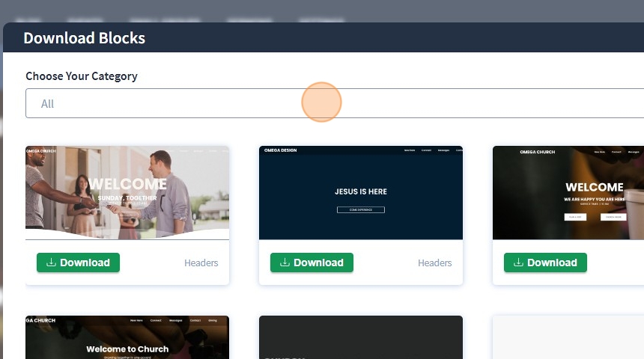The width and height of the screenshot is (644, 359).
Task: Click the Headers label under Jesus Is Here block
Action: coord(435,263)
